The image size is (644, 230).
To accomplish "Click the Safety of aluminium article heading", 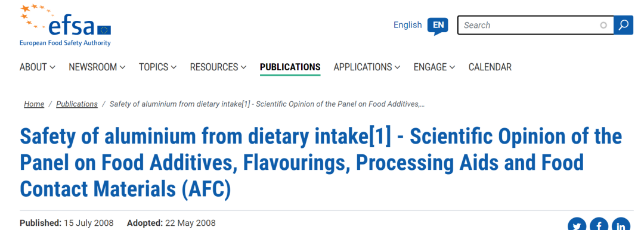I will [321, 163].
